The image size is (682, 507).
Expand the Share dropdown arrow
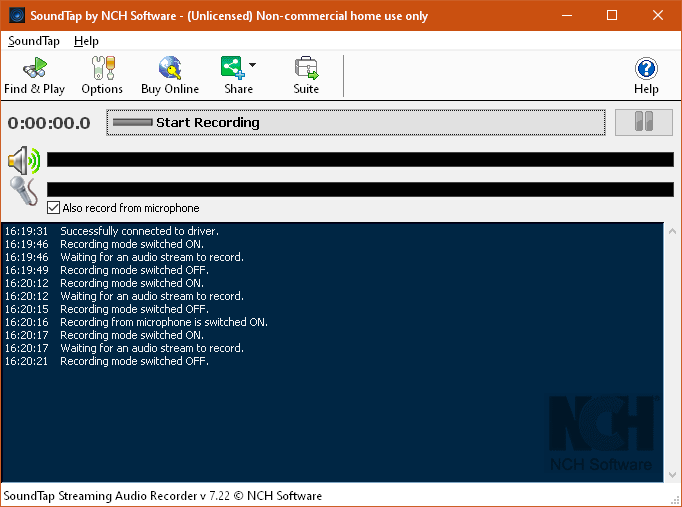(x=252, y=65)
